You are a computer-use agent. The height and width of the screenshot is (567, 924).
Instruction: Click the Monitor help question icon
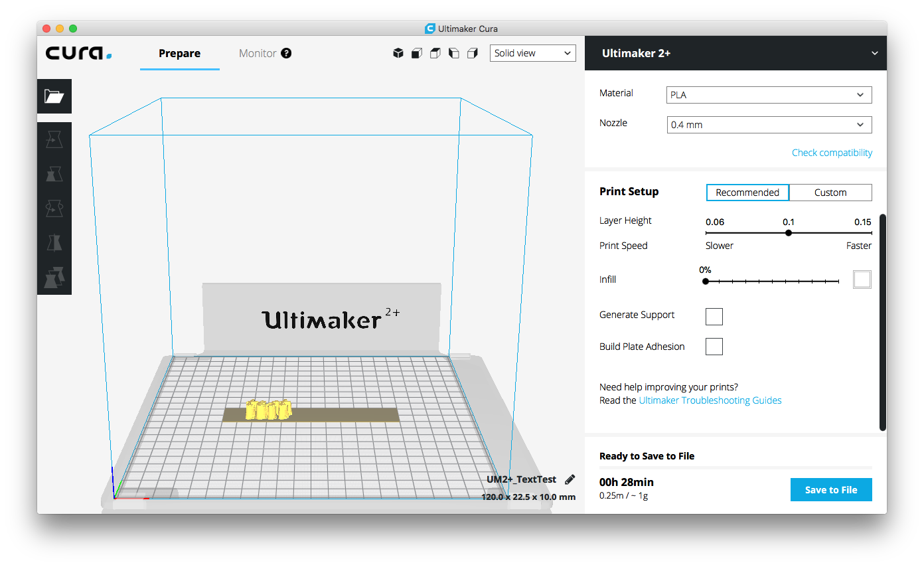pyautogui.click(x=286, y=53)
